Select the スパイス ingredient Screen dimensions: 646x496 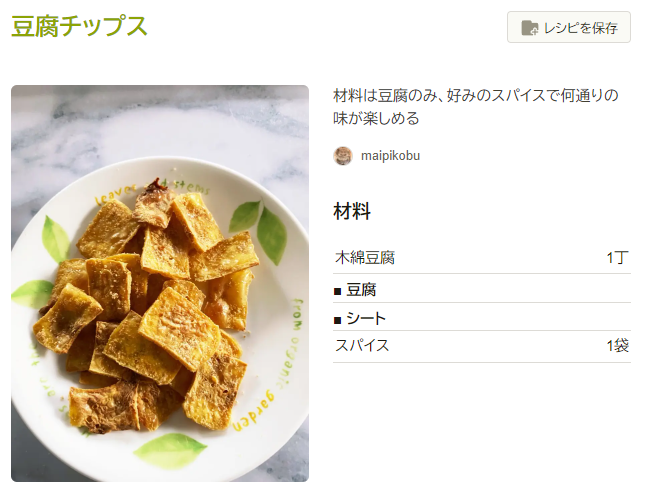(362, 346)
